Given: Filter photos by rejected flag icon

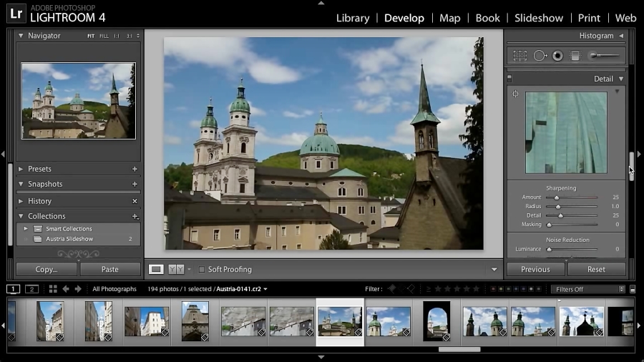Looking at the screenshot, I should (x=411, y=289).
